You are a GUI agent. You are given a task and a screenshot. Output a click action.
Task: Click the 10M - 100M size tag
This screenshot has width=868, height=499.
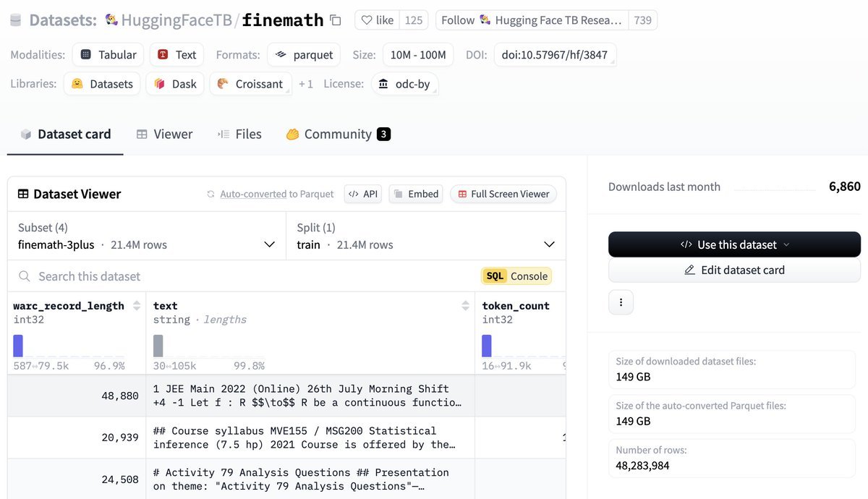coord(418,55)
